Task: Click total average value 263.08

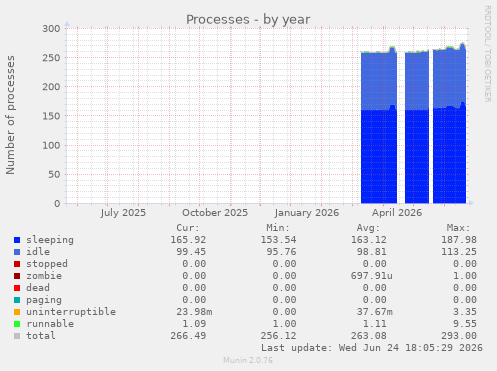Action: 369,336
